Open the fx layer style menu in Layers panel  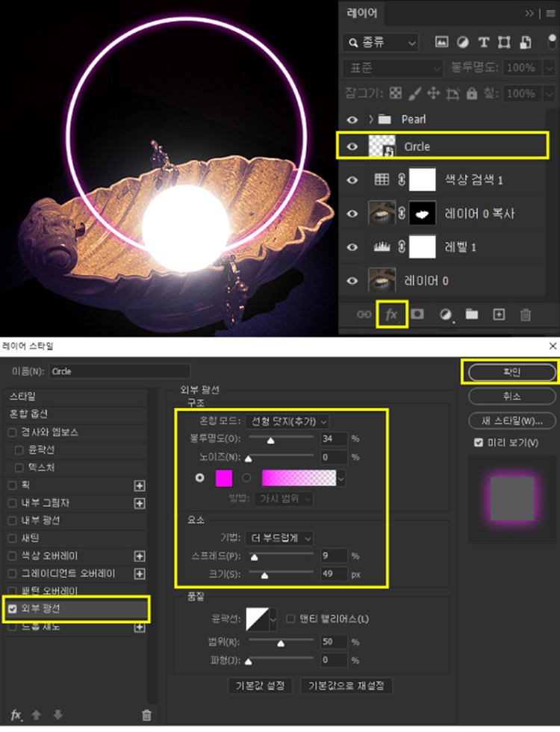click(391, 314)
